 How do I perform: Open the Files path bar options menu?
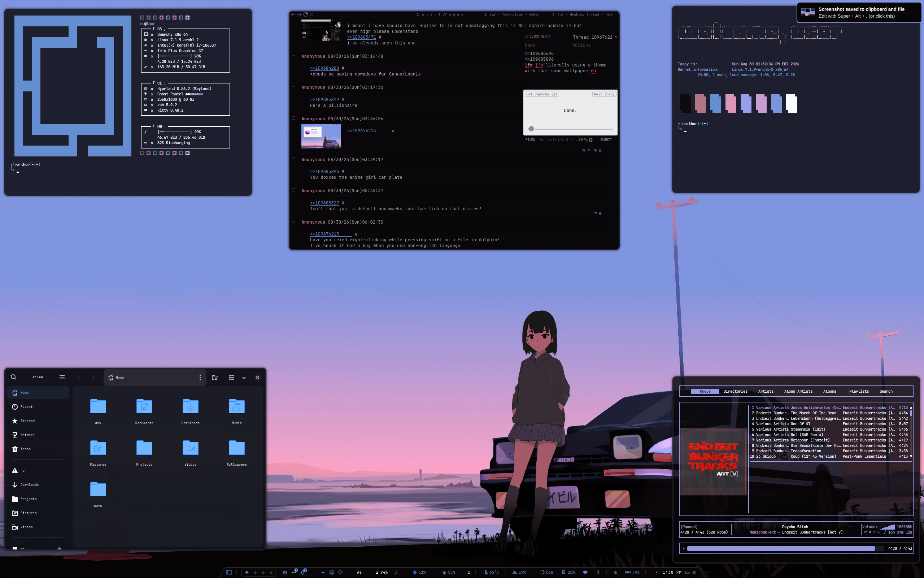tap(200, 377)
